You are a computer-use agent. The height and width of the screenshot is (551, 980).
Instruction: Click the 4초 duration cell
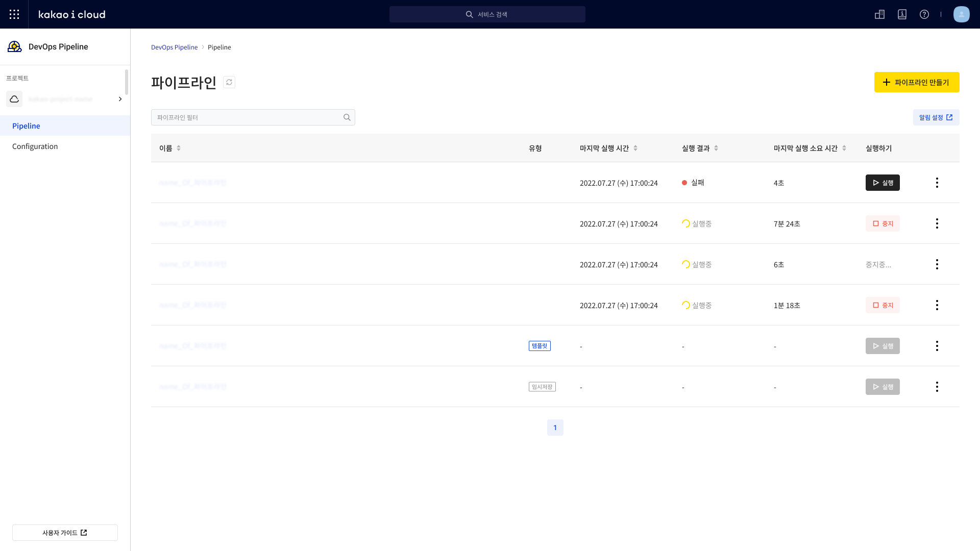click(x=779, y=183)
